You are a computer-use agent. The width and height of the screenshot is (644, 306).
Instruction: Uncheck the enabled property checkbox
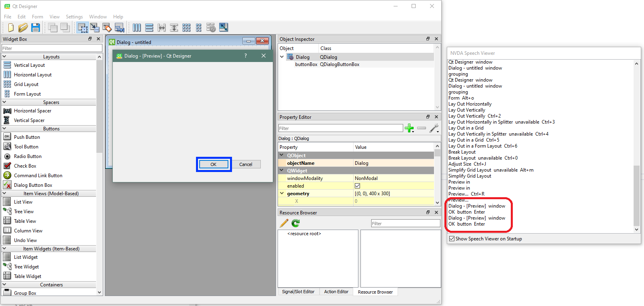click(x=357, y=186)
